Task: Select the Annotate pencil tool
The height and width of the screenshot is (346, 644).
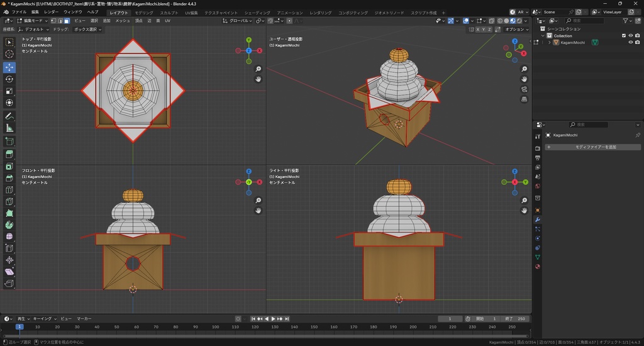Action: click(9, 116)
